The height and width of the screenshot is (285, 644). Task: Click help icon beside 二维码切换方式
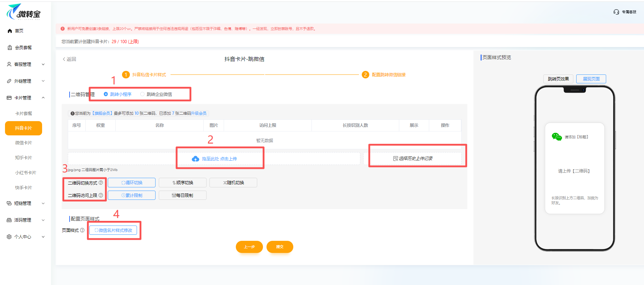click(101, 183)
